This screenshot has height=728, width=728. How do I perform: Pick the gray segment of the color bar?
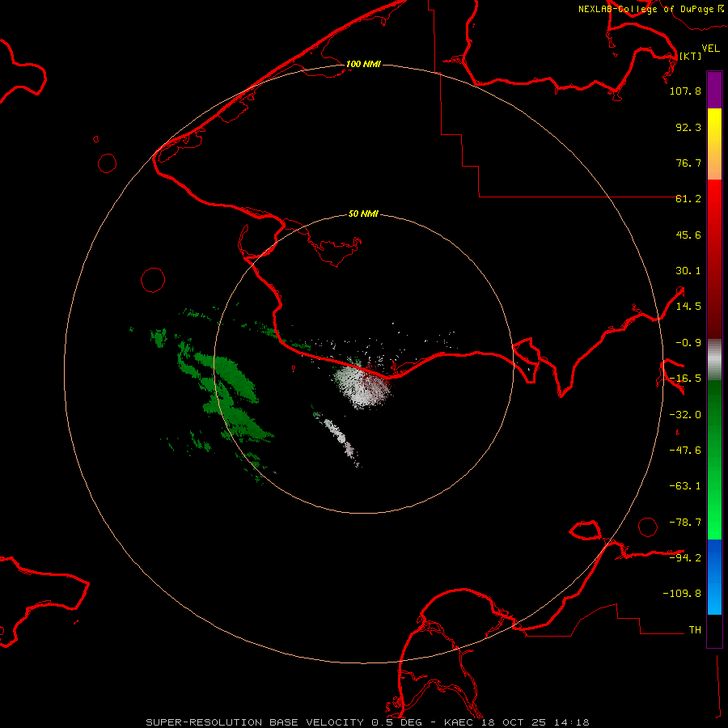pos(714,360)
